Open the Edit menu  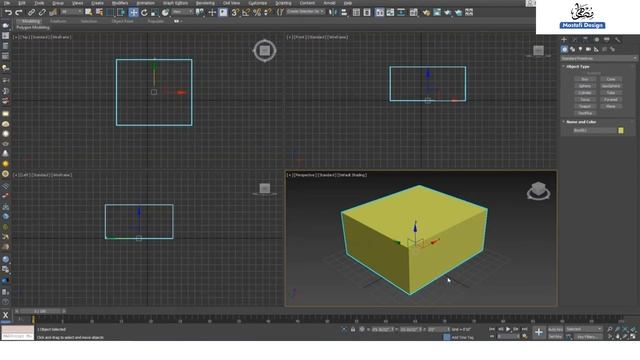(x=22, y=3)
